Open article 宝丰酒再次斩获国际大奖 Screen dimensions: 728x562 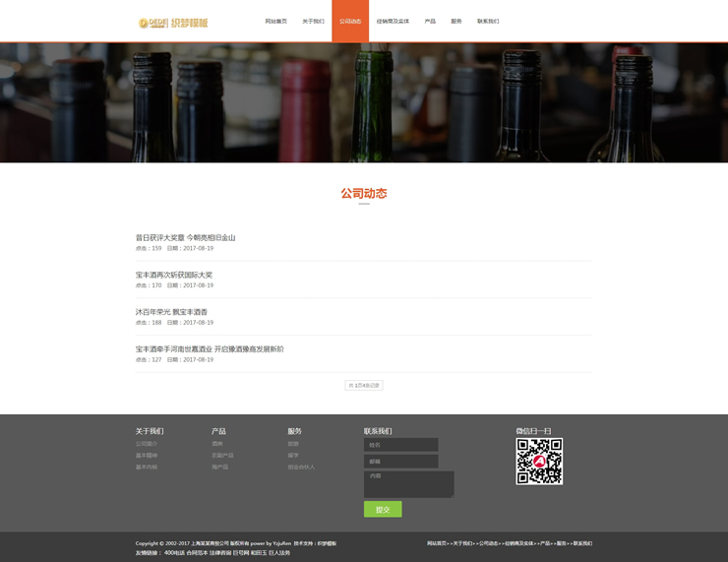coord(174,275)
